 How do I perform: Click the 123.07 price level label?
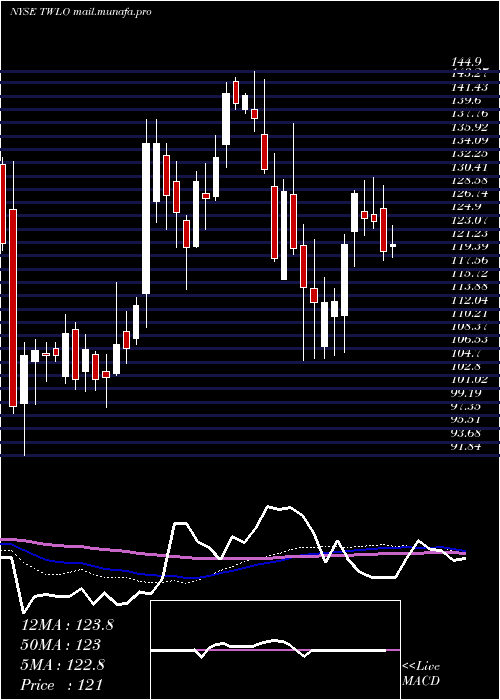pyautogui.click(x=470, y=220)
